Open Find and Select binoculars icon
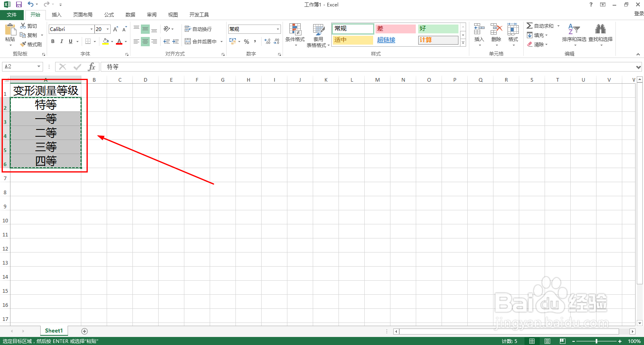Viewport: 644px width, 345px height. click(601, 29)
